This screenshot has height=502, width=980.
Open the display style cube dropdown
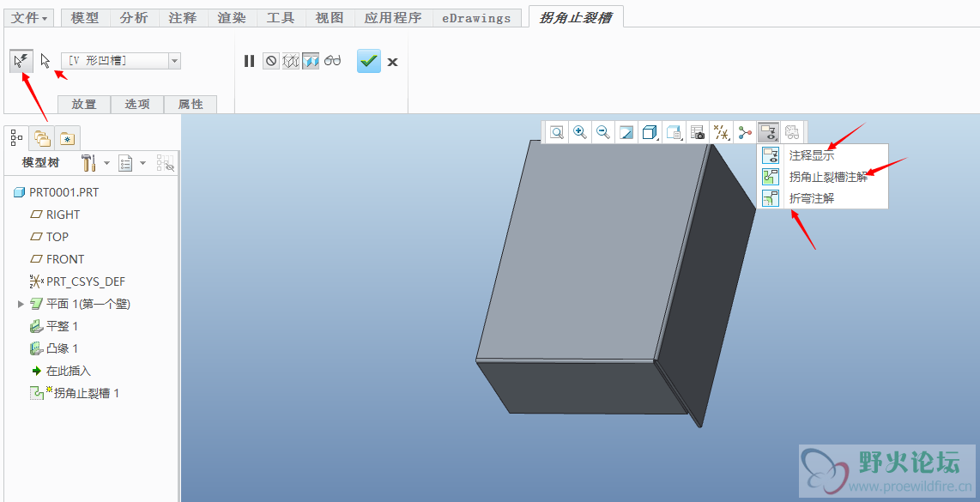click(x=650, y=132)
